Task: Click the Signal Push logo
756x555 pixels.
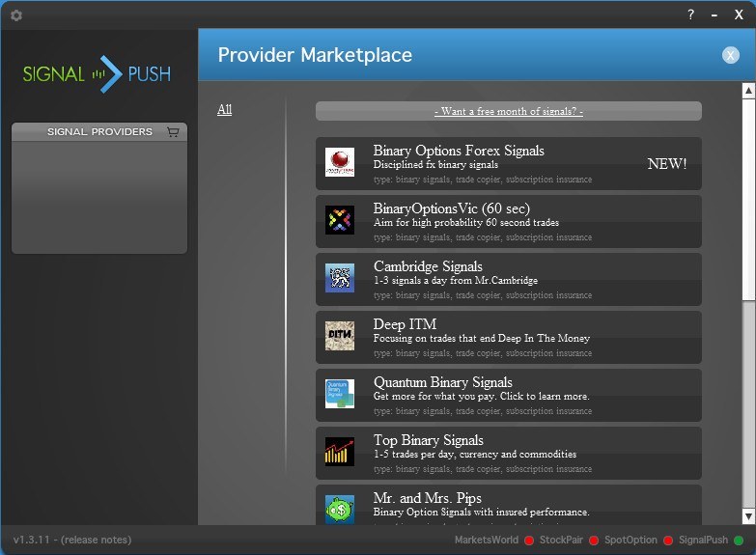Action: pyautogui.click(x=97, y=73)
